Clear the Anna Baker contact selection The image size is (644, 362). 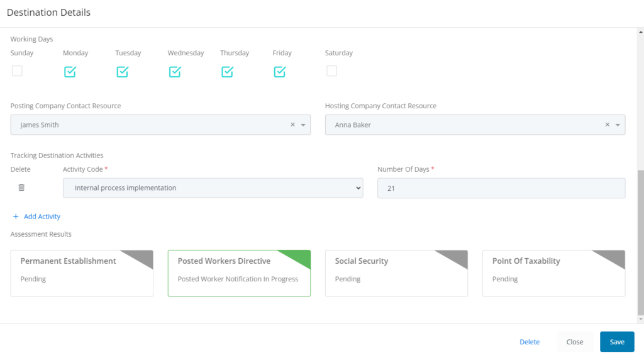(608, 125)
